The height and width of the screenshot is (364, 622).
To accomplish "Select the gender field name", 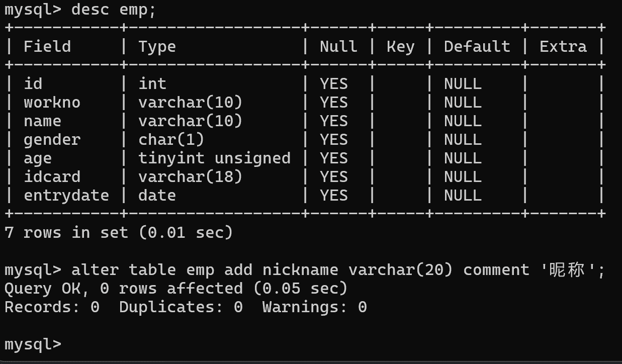I will pos(52,140).
